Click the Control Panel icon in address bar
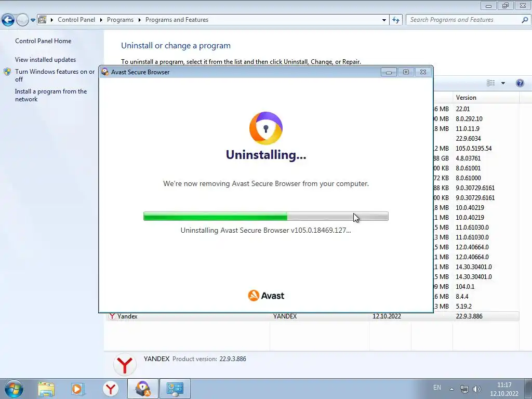 tap(43, 20)
